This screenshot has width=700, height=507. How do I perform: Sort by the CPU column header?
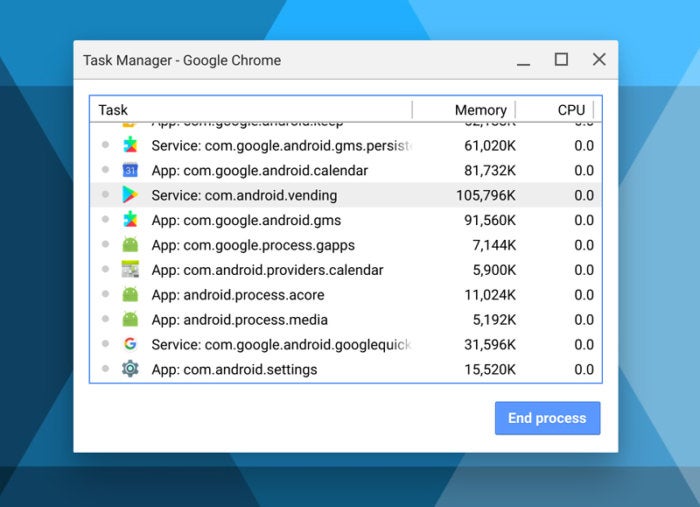(x=554, y=110)
